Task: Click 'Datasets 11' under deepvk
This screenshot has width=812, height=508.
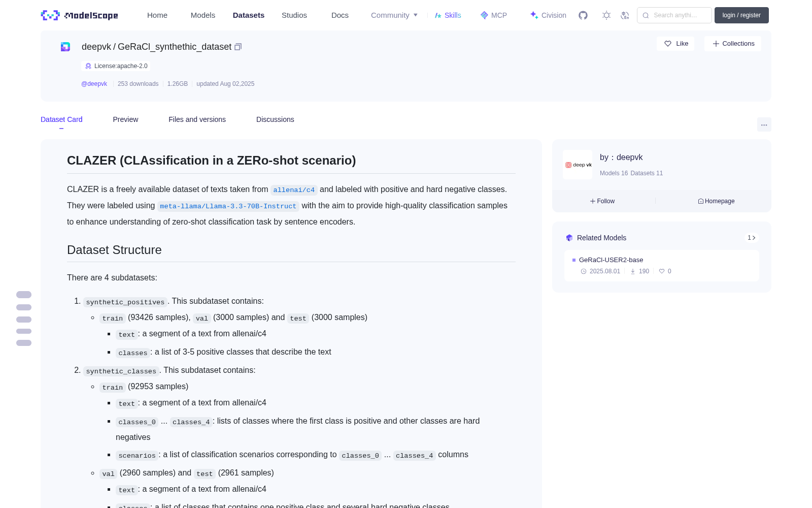Action: (647, 173)
